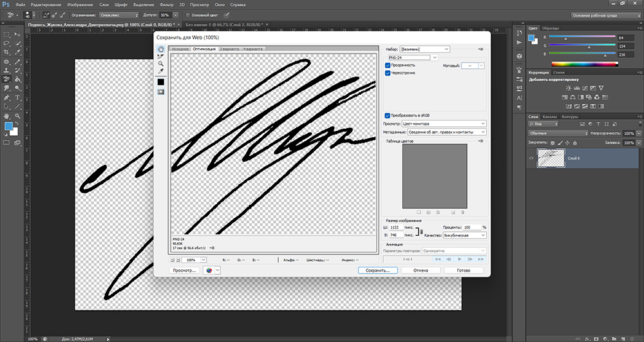Select the Zoom tool in Save for Web dialog
Image resolution: width=644 pixels, height=342 pixels.
160,64
